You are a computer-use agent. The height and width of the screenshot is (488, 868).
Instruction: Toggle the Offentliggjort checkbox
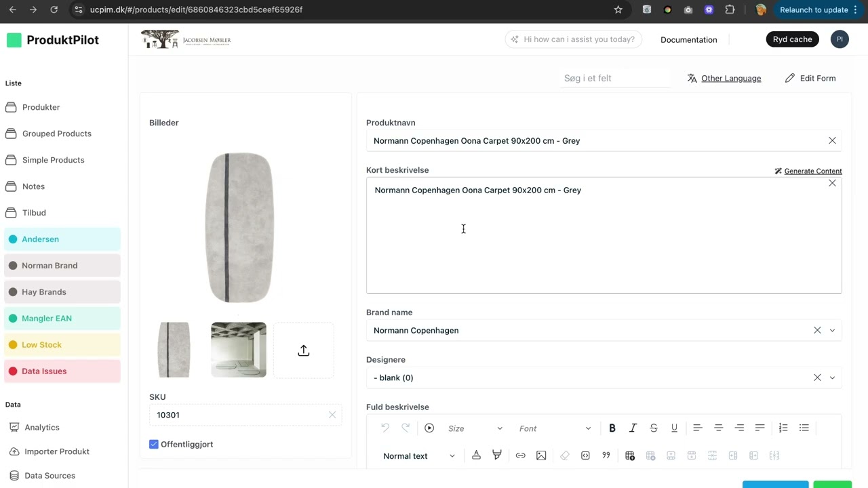click(154, 444)
